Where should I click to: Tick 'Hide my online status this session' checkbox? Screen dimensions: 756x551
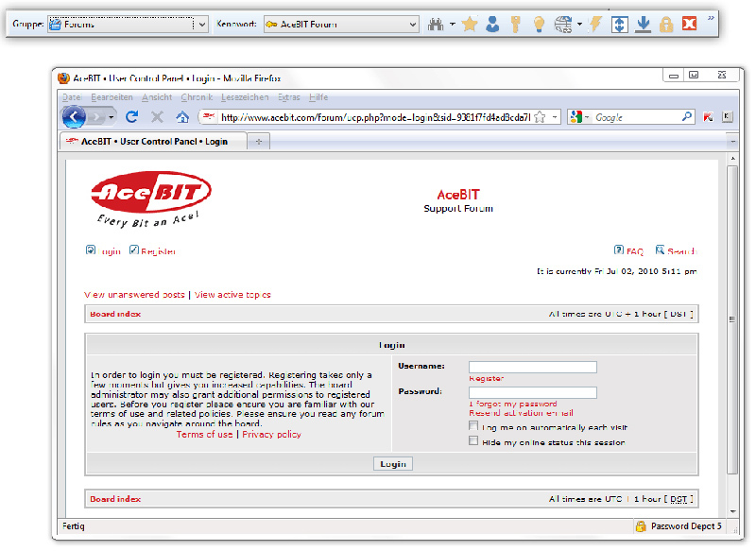473,441
